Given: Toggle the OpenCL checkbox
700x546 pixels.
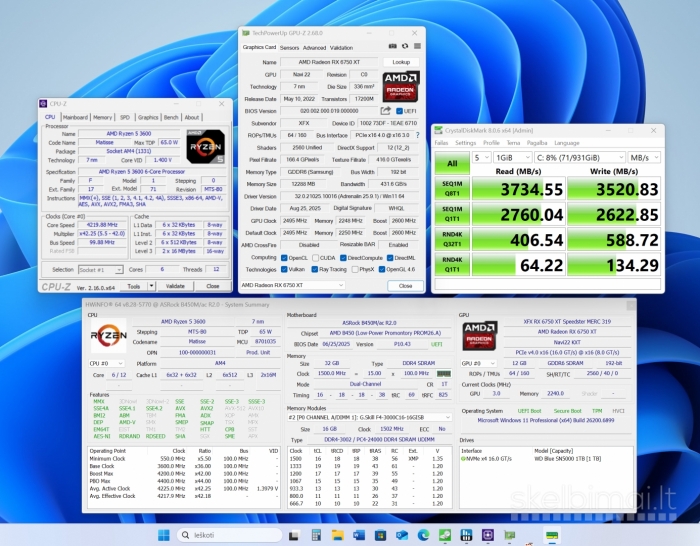Looking at the screenshot, I should click(284, 258).
